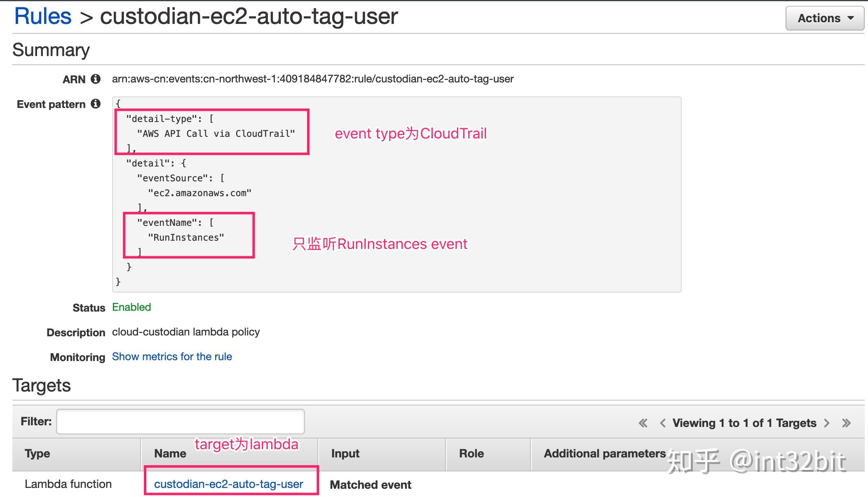Select the Name column header
The height and width of the screenshot is (497, 868).
tap(169, 453)
